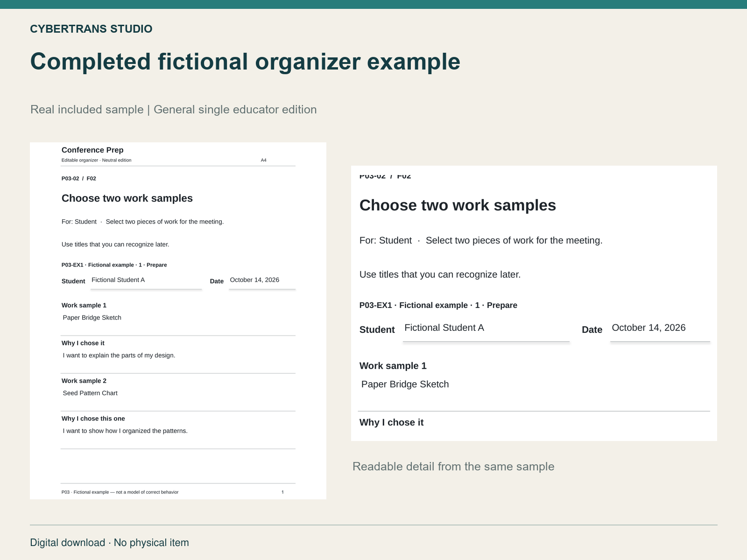This screenshot has height=560, width=747.
Task: Click the Conference Prep header in the preview
Action: pos(92,150)
